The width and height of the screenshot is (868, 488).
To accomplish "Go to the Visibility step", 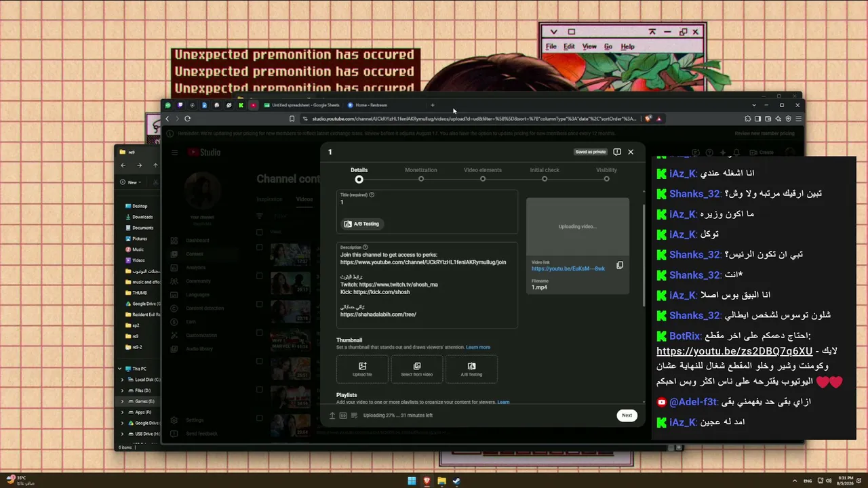I will (x=606, y=174).
